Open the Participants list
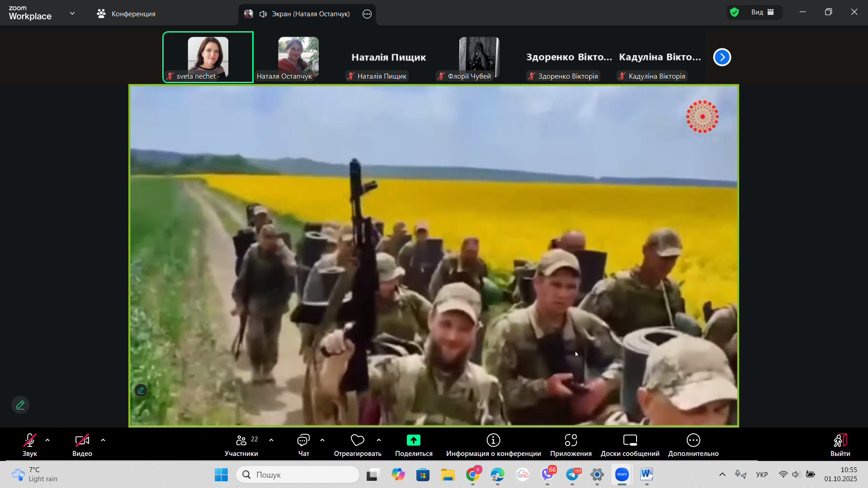 pos(241,441)
